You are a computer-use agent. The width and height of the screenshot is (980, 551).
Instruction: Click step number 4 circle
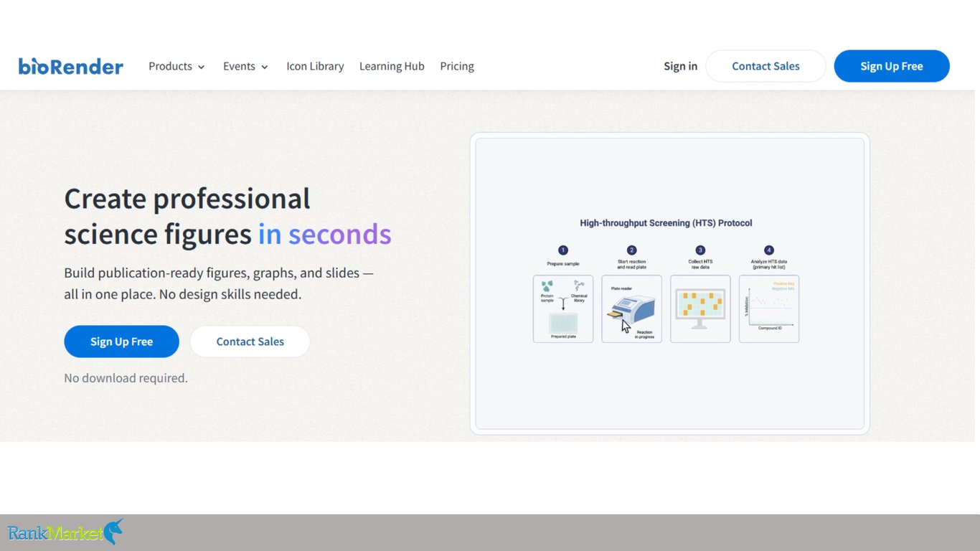tap(769, 250)
